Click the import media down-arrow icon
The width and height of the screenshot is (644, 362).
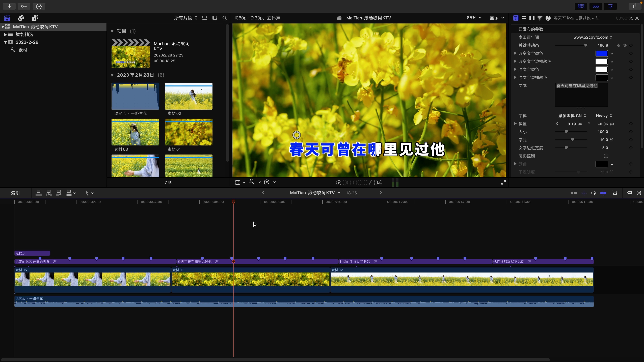[9, 6]
